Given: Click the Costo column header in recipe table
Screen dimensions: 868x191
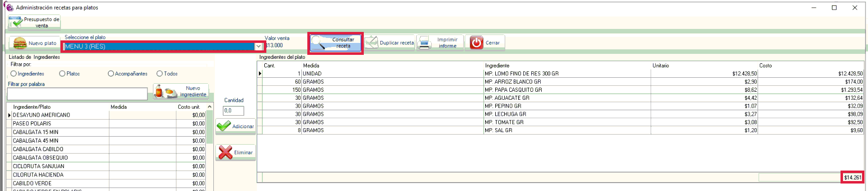Looking at the screenshot, I should coord(766,65).
